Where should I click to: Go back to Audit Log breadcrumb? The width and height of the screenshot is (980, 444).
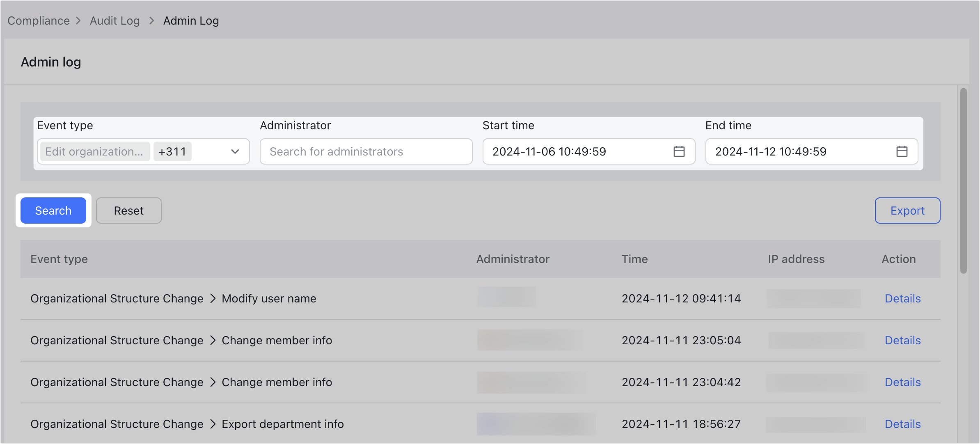pos(114,20)
